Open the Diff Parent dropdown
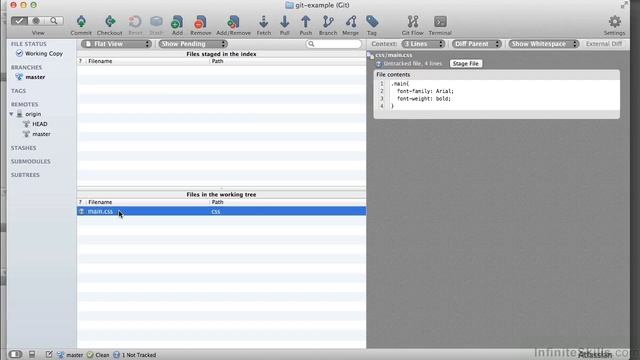The width and height of the screenshot is (640, 360). (x=476, y=44)
